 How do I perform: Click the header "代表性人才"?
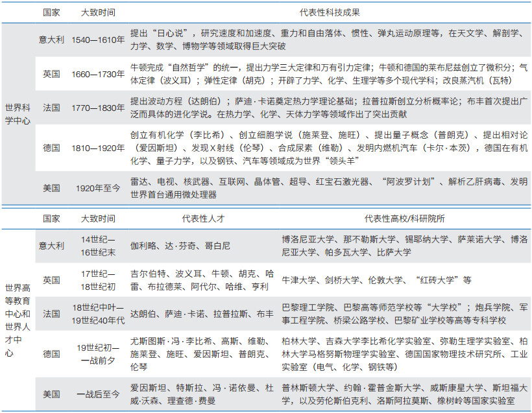(203, 218)
